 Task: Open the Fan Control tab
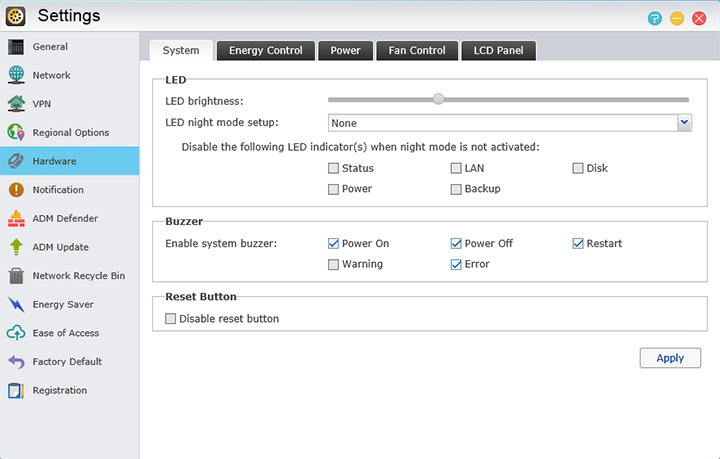point(417,51)
